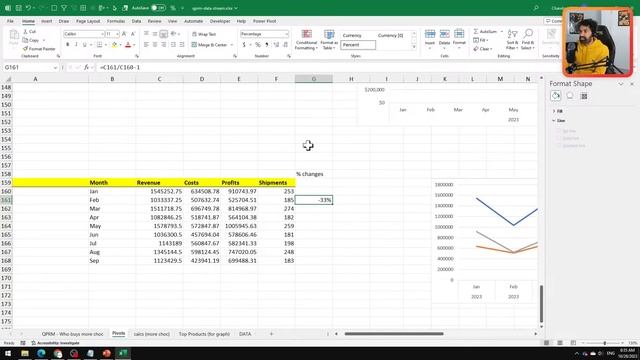Open Fill & Line options in Format Shape pane
This screenshot has height=360, width=640.
pos(556,96)
